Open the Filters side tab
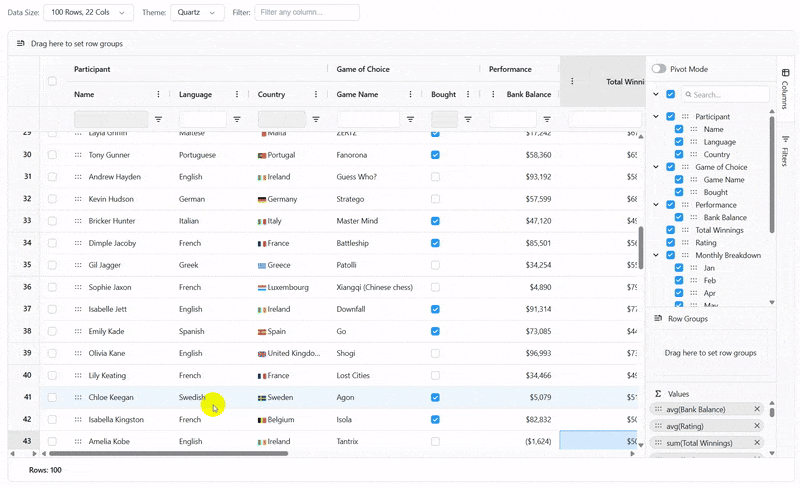The image size is (800, 489). [785, 151]
